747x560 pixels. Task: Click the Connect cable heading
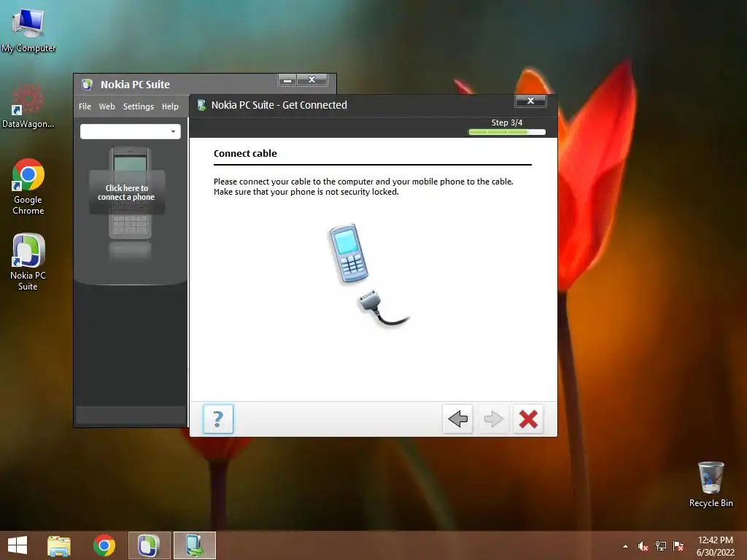(x=245, y=153)
